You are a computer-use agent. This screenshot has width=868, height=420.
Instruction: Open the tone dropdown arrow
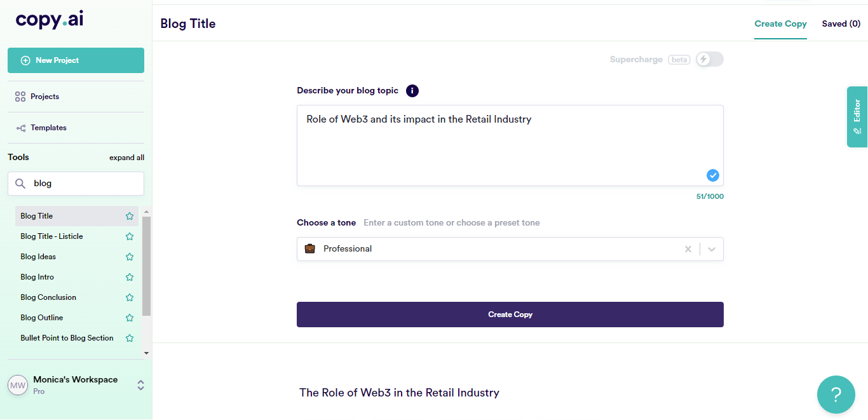click(x=712, y=249)
